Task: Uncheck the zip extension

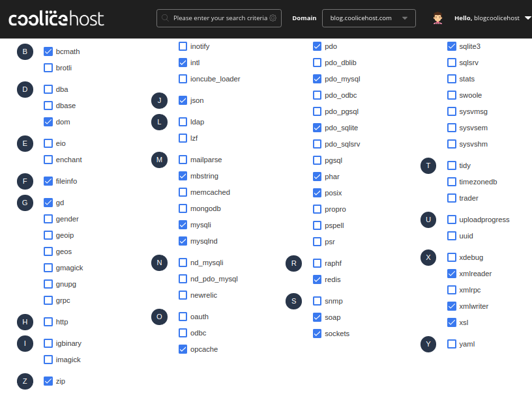Action: 48,381
